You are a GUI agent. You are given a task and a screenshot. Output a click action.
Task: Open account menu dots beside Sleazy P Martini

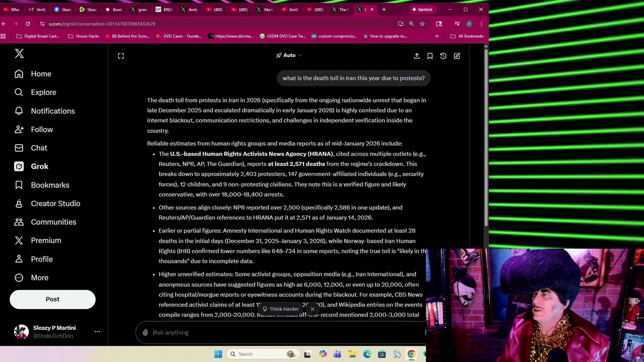coord(97,331)
